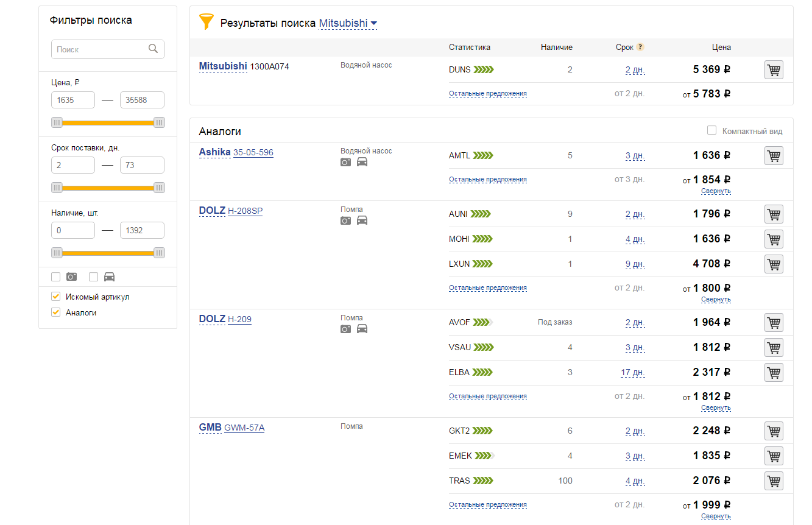This screenshot has height=525, width=812.
Task: Focus the Поиск filter search field
Action: click(108, 49)
